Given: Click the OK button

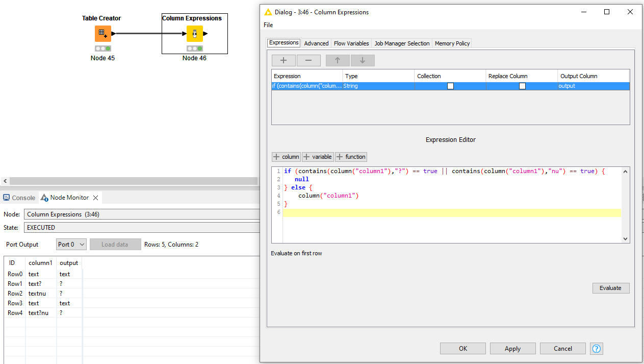Looking at the screenshot, I should click(463, 349).
